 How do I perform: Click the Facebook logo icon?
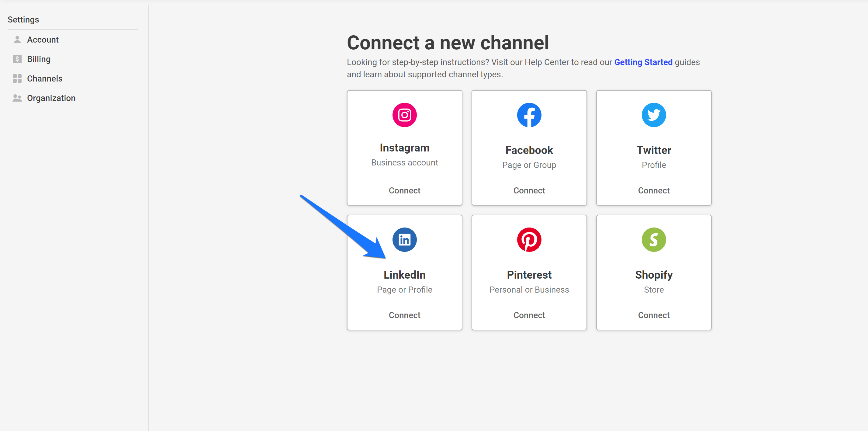point(529,115)
